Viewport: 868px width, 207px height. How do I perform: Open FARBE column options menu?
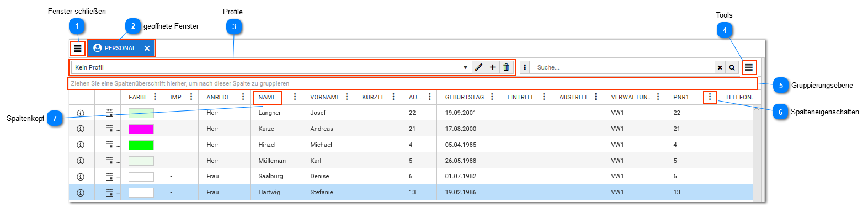point(155,97)
